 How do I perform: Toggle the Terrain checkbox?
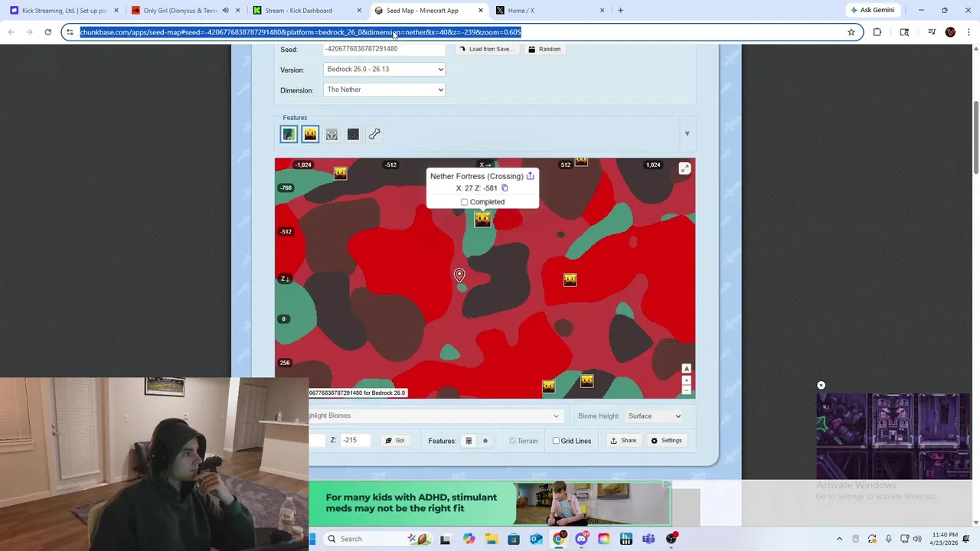click(x=512, y=441)
